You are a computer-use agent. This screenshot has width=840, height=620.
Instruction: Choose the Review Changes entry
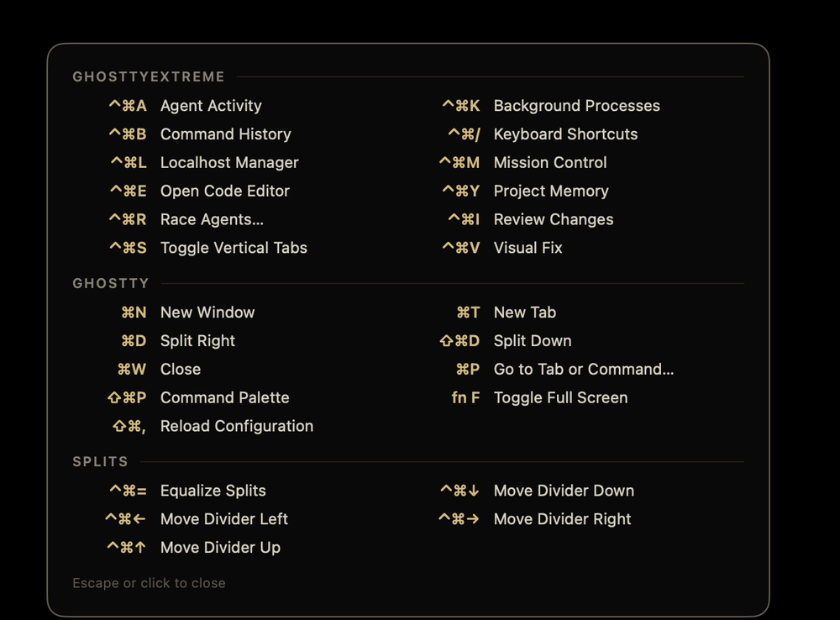pos(530,219)
